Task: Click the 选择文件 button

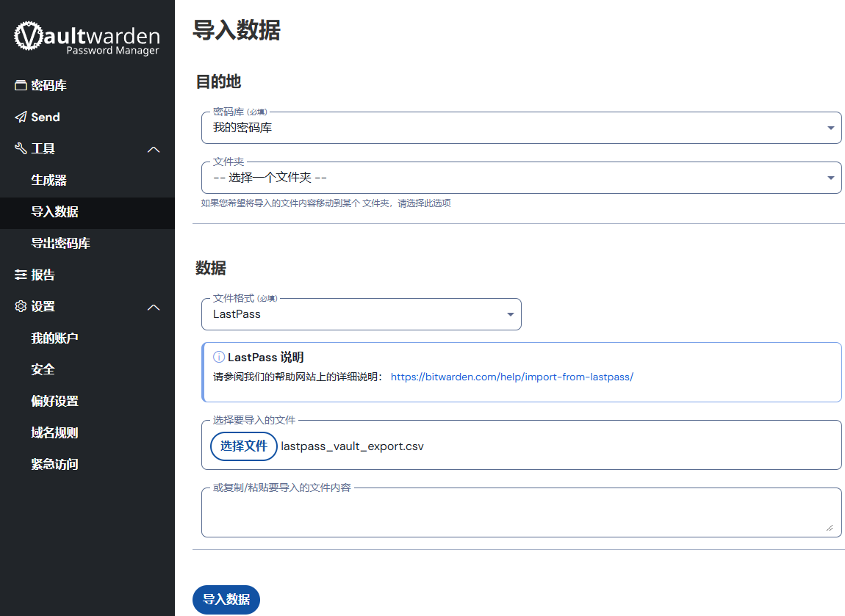Action: coord(244,446)
